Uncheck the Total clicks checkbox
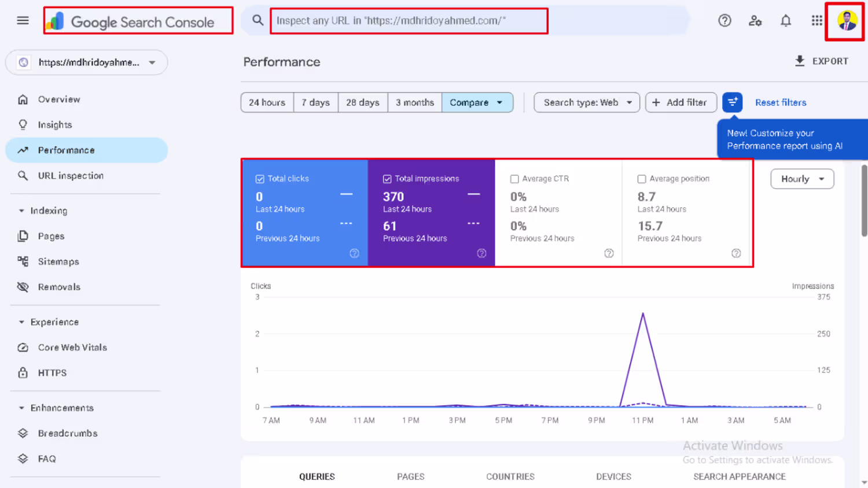The height and width of the screenshot is (488, 868). tap(260, 179)
